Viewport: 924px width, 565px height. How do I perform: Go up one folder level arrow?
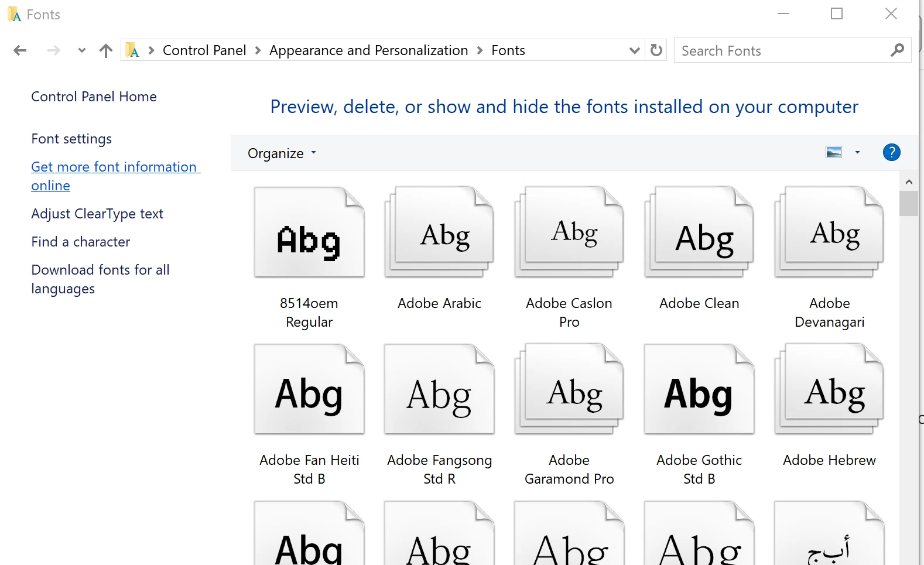(106, 50)
